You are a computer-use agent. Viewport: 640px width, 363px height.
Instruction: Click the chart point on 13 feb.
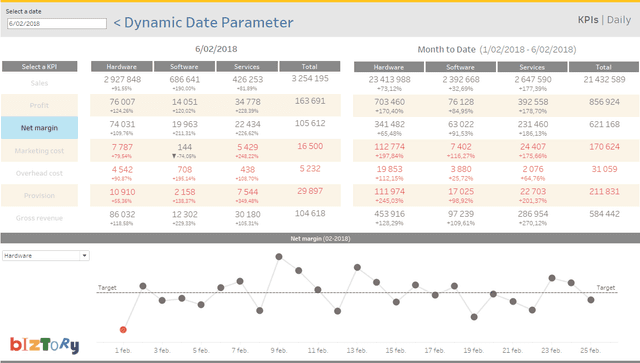(x=357, y=267)
